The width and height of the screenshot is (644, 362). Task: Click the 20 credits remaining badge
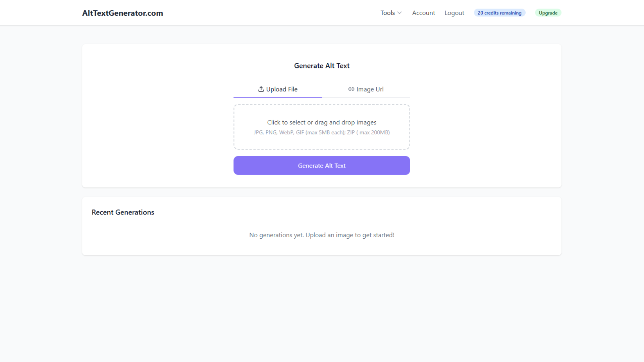pos(499,13)
